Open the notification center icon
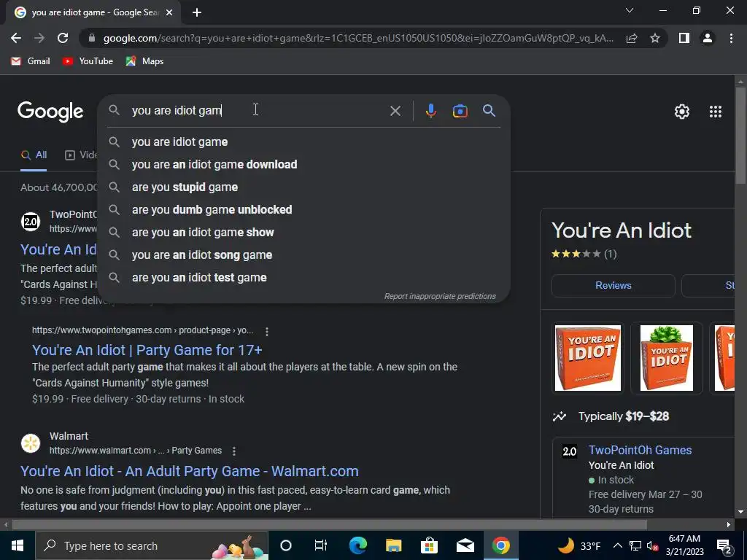Image resolution: width=747 pixels, height=560 pixels. click(724, 546)
